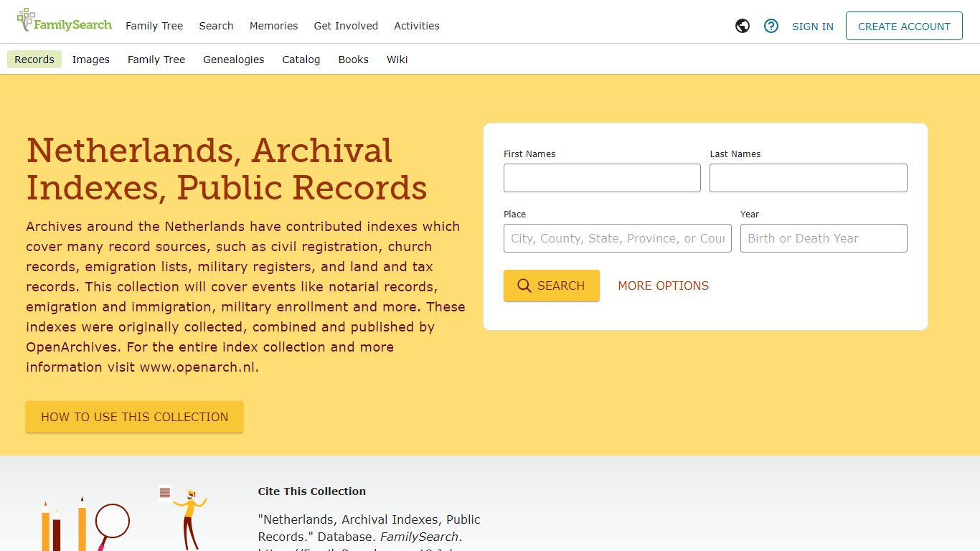Click the collection title heading text
Viewport: 980px width, 551px height.
(227, 169)
